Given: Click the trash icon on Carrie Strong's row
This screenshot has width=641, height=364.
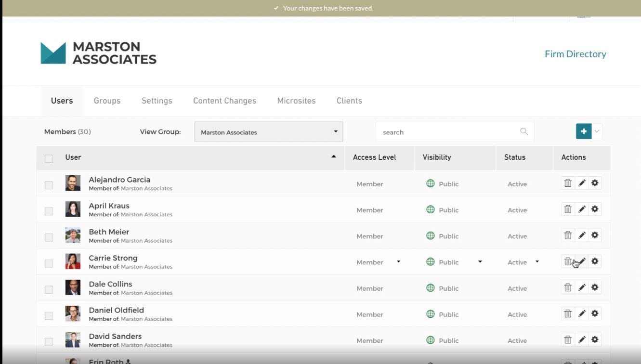Looking at the screenshot, I should click(568, 261).
